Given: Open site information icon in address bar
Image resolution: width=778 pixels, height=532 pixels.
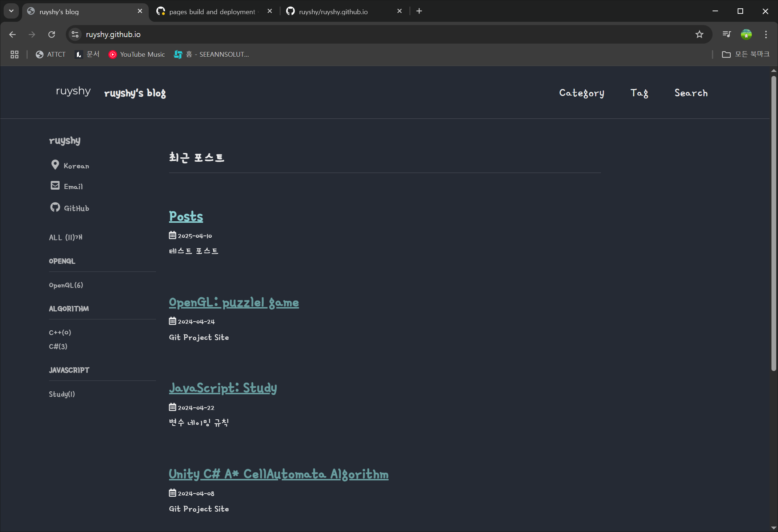Looking at the screenshot, I should click(x=75, y=34).
